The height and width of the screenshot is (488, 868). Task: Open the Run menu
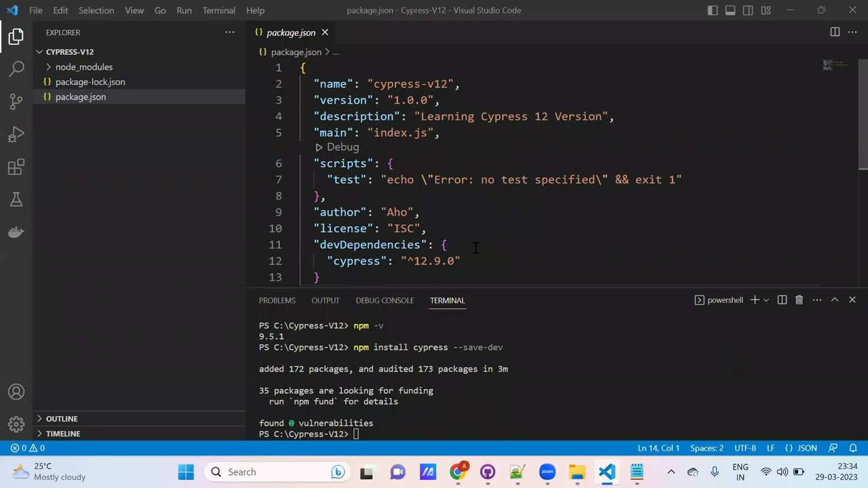[184, 10]
